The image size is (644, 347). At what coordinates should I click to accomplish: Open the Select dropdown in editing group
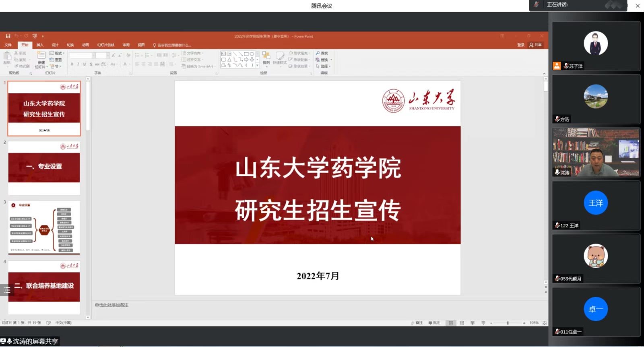(324, 66)
